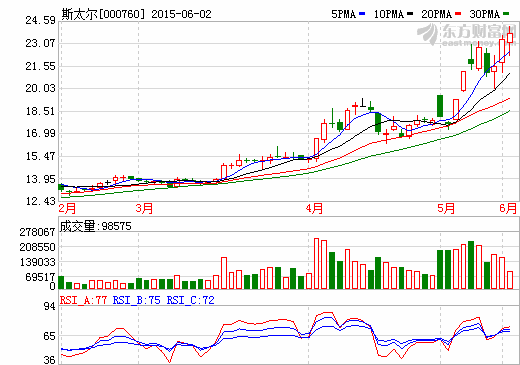The width and height of the screenshot is (520, 365).
Task: Click the 30PMA legend label
Action: coord(484,14)
